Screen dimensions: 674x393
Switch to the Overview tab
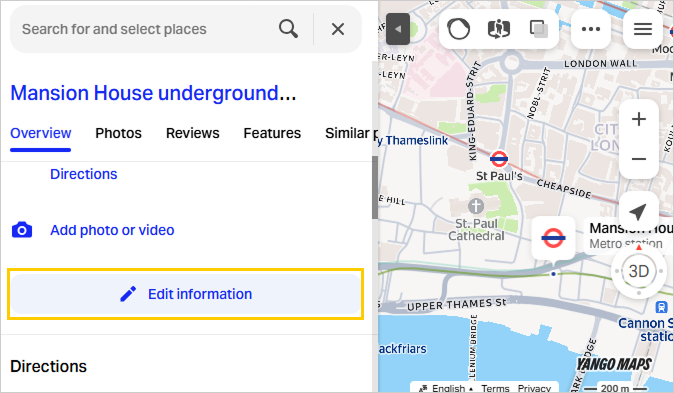[41, 133]
